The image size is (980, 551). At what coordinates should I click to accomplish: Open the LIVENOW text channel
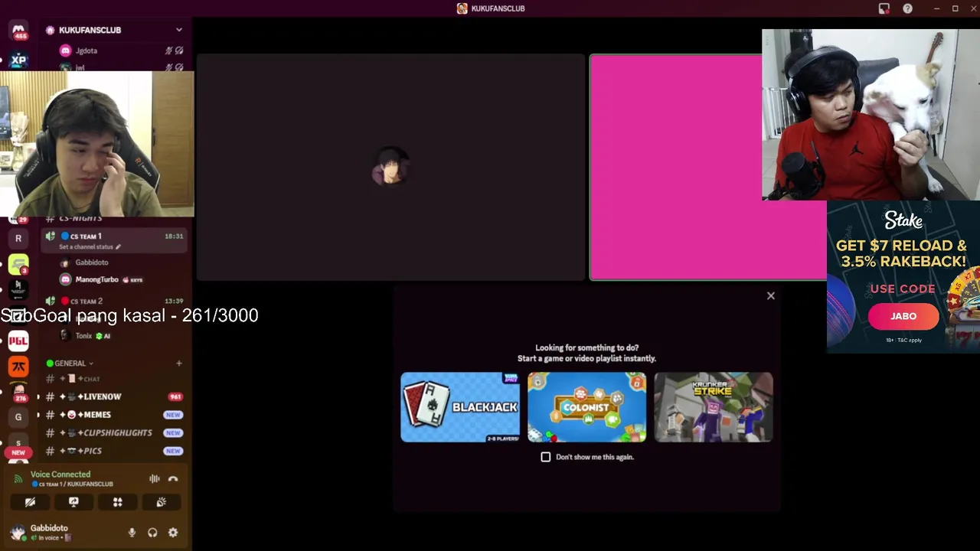115,396
